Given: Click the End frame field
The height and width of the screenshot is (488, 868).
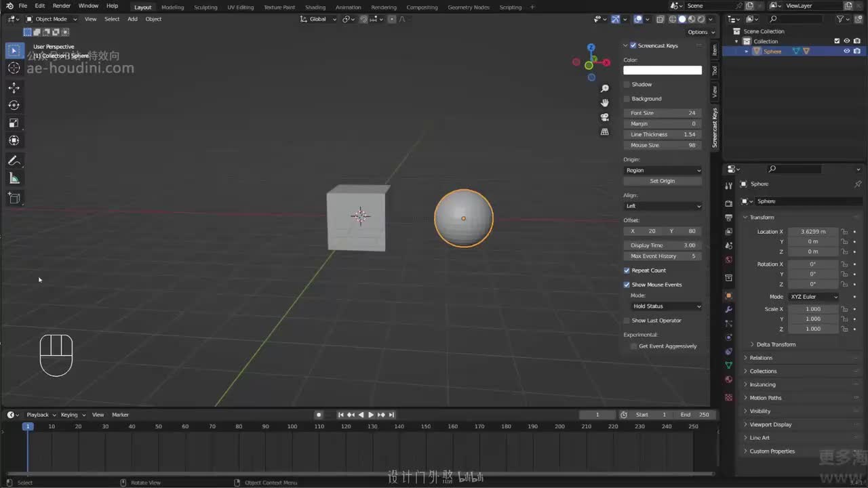Looking at the screenshot, I should (694, 415).
